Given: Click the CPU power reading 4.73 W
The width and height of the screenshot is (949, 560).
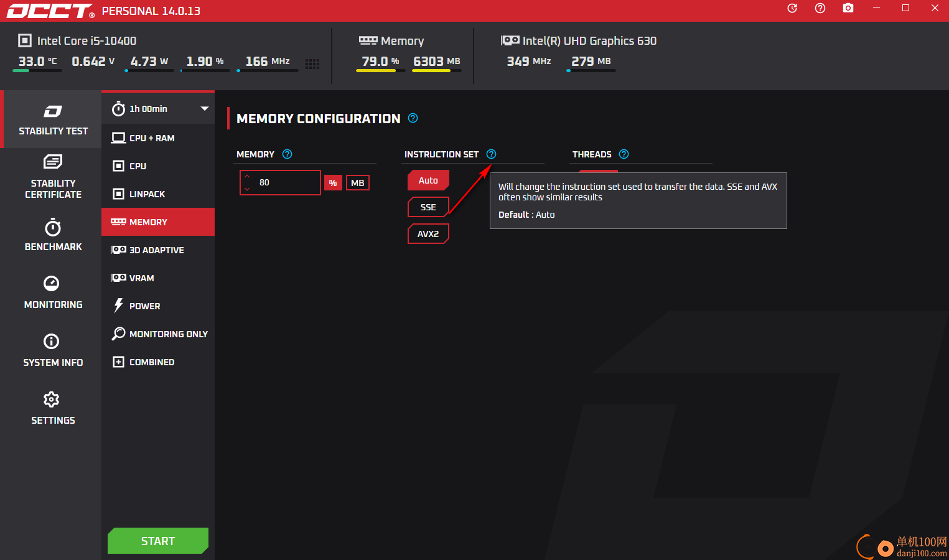Looking at the screenshot, I should pos(149,61).
